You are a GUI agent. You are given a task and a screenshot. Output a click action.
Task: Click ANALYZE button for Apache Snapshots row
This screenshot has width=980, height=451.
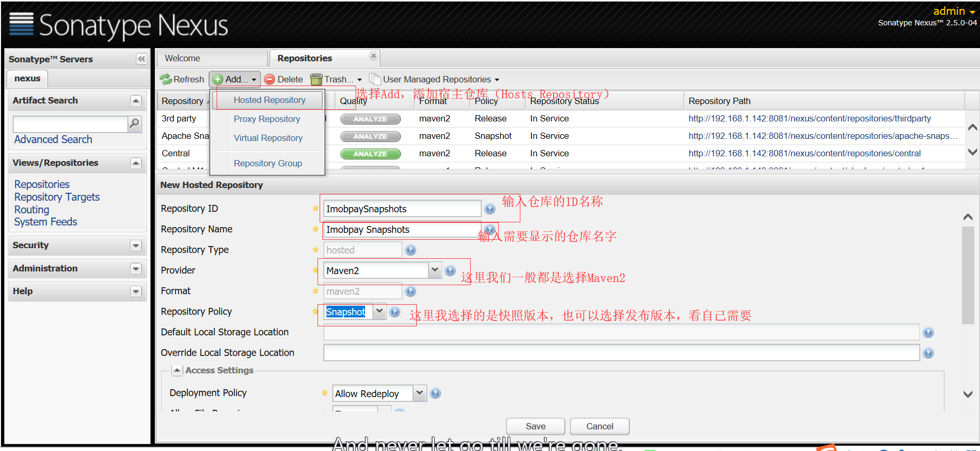pos(370,137)
